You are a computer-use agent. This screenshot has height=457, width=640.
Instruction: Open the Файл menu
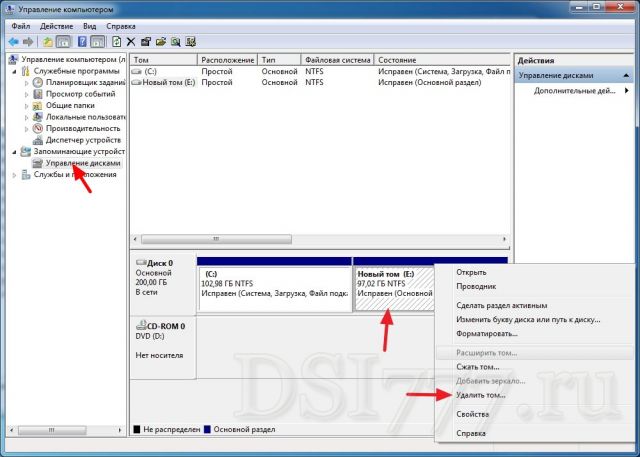[20, 26]
